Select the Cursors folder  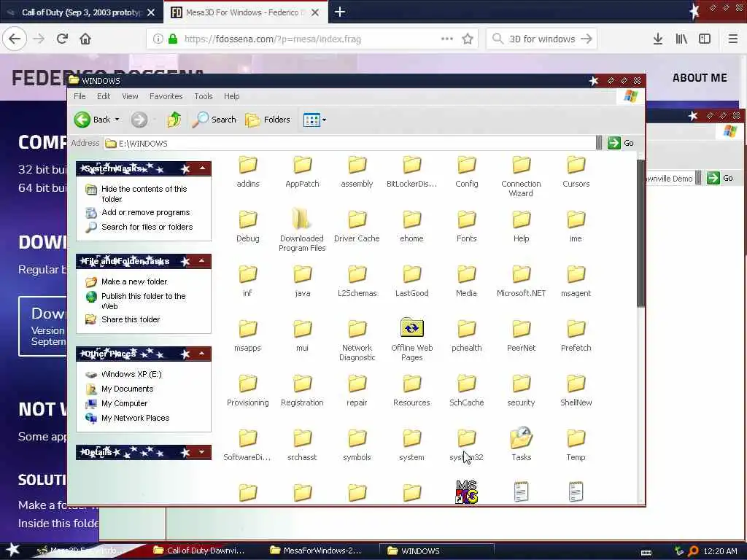[x=576, y=171]
